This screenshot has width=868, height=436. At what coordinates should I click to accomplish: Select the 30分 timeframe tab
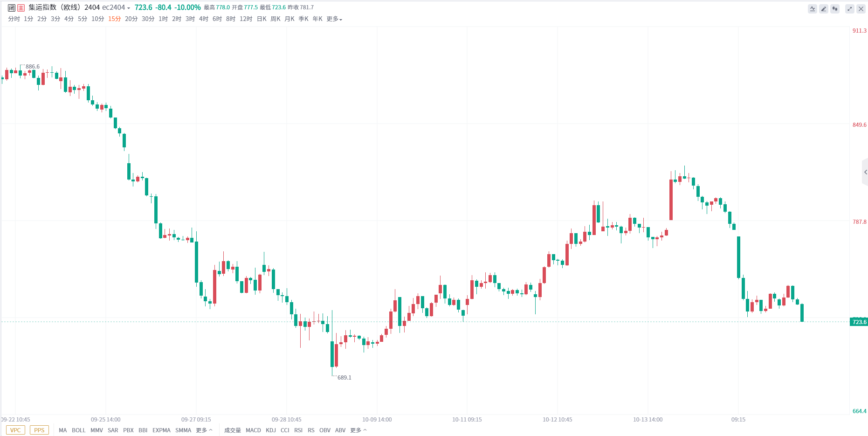[x=148, y=19]
